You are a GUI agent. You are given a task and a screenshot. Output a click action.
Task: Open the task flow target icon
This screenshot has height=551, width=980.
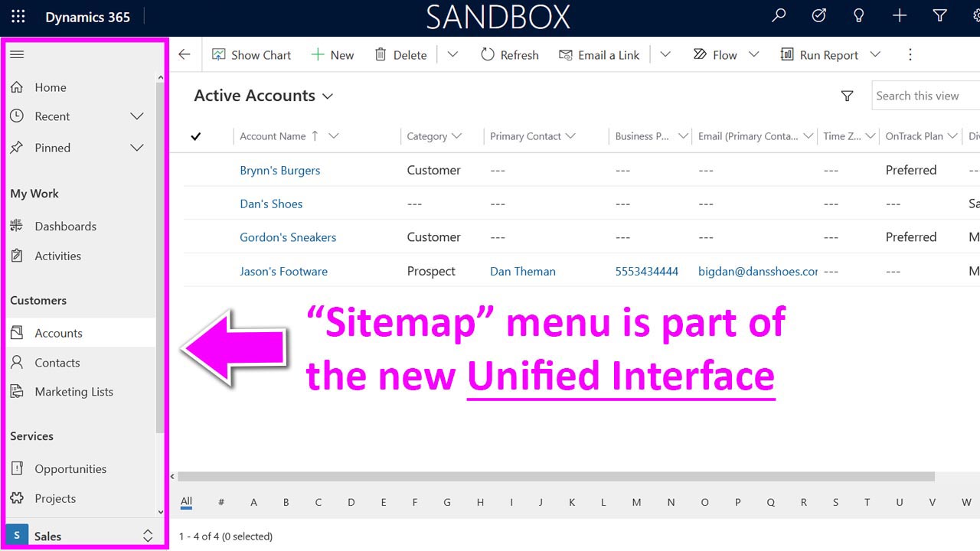pos(818,15)
